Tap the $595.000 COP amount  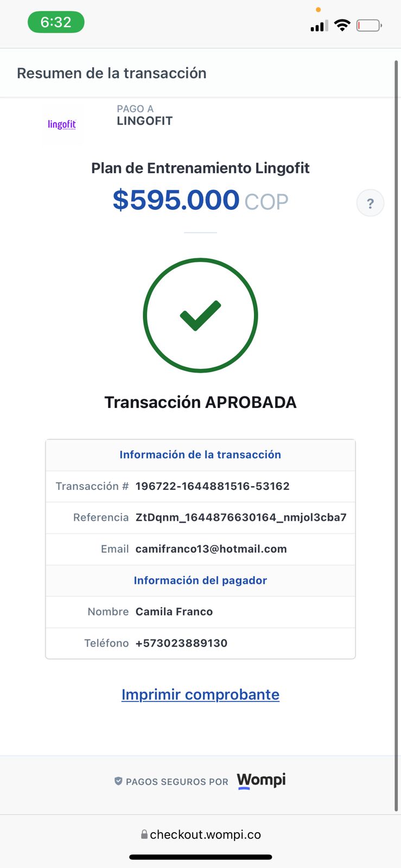(200, 200)
